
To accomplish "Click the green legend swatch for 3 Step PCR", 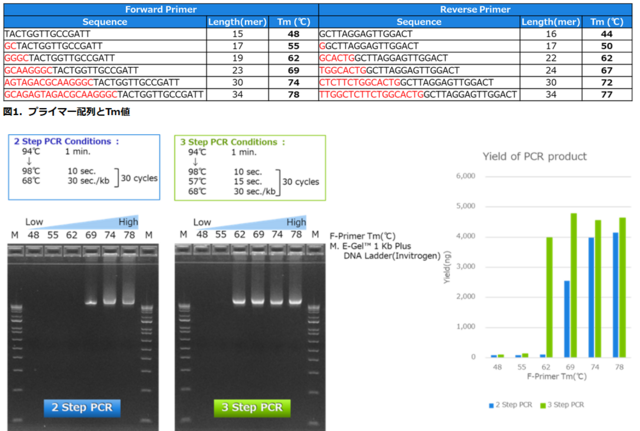I will click(543, 405).
